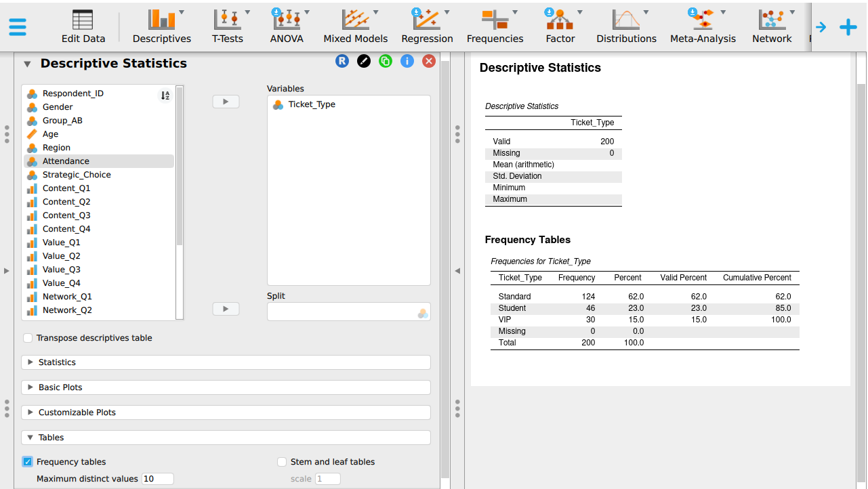This screenshot has height=489, width=868.
Task: Open the Network module menu
Action: tap(772, 27)
